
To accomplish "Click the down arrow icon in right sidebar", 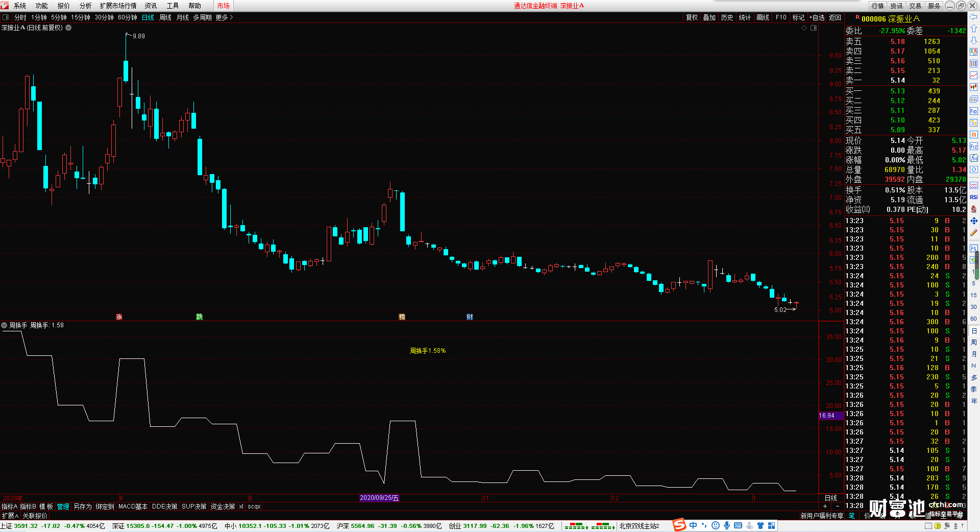I will 974,40.
